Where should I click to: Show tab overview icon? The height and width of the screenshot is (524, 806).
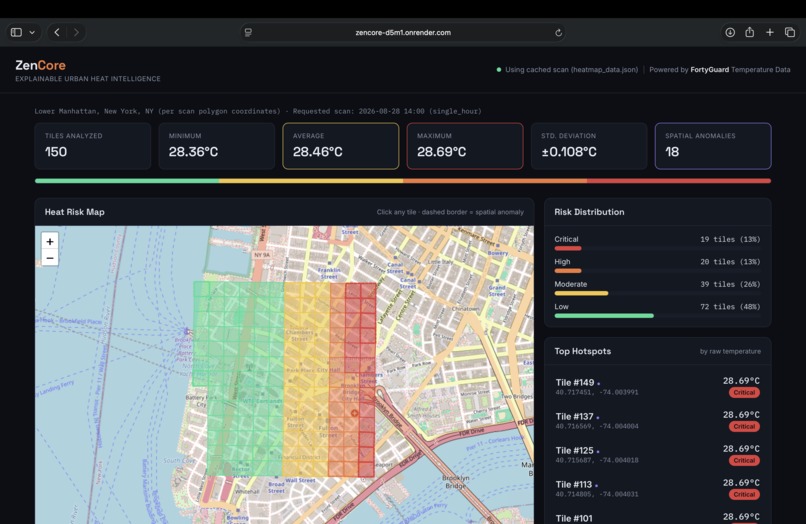coord(790,32)
